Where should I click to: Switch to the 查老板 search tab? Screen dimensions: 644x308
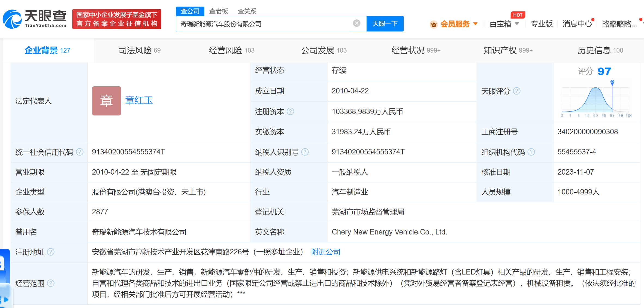pos(219,11)
